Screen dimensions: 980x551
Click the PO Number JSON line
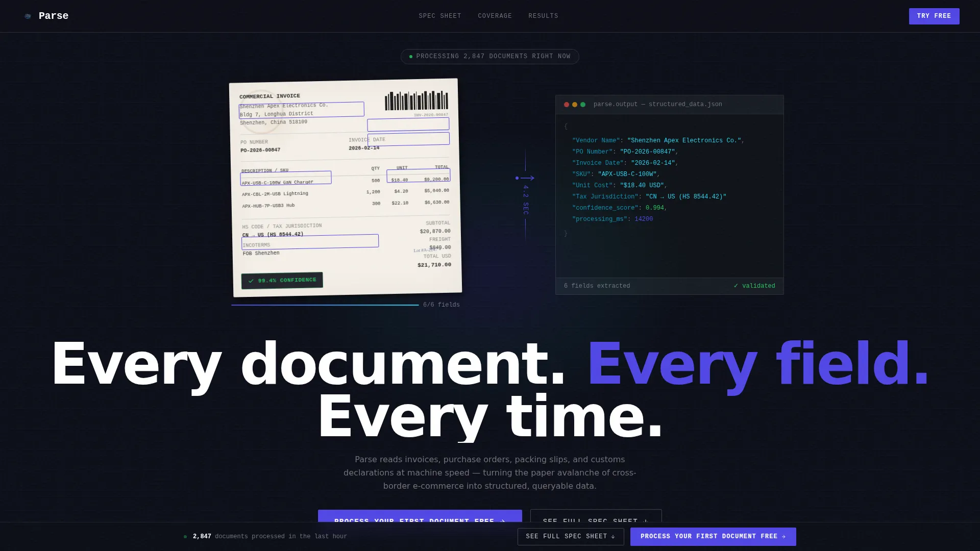click(625, 152)
